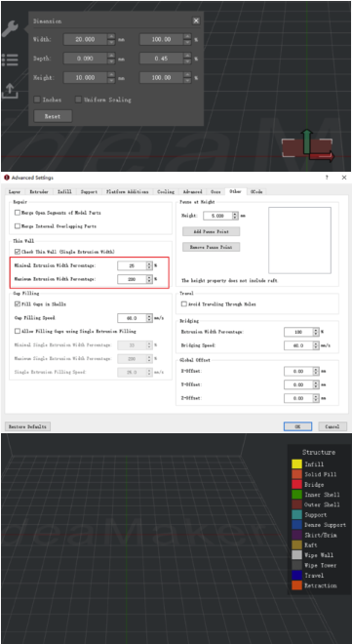Click the pause points list box
Viewport: 352px width, 644px height.
[299, 240]
